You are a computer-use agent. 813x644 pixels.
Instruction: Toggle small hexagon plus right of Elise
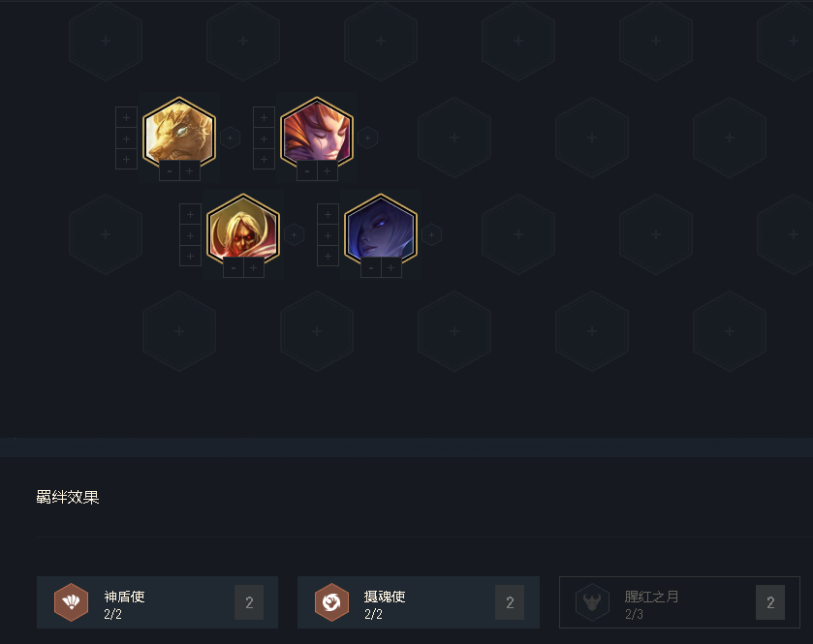(x=431, y=234)
